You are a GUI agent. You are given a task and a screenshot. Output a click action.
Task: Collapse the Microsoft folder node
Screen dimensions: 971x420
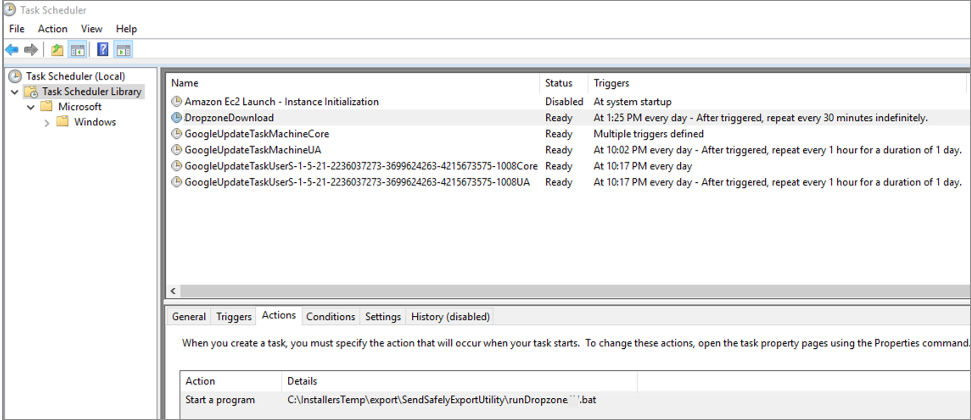point(30,107)
